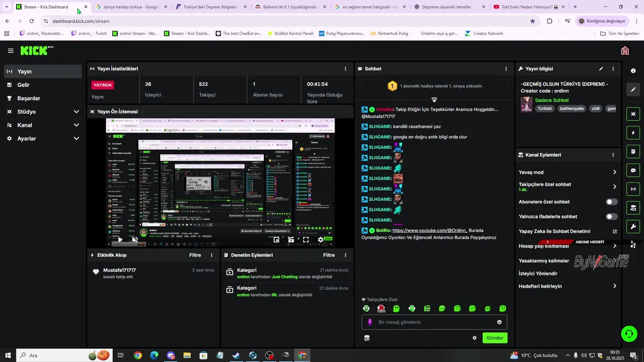Toggle Abonelere özel sohbet switch

pyautogui.click(x=612, y=202)
